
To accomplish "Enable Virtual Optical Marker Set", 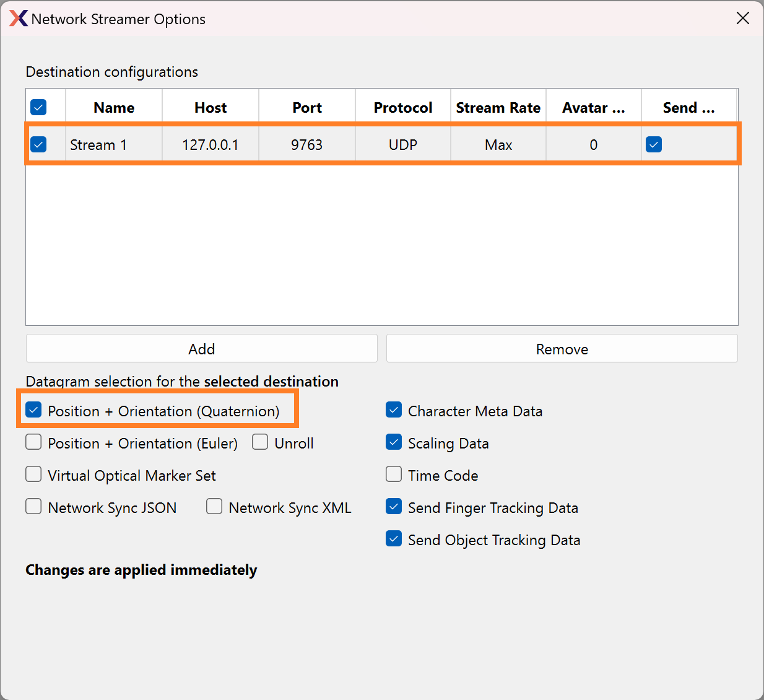I will [34, 475].
